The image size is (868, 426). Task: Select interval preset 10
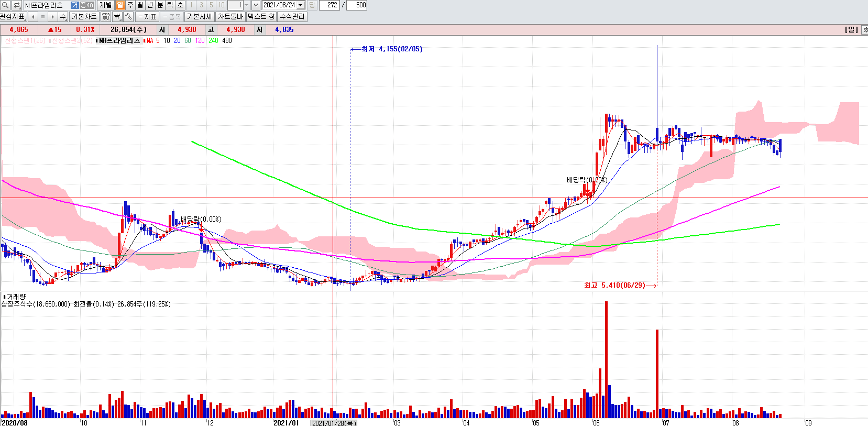221,5
